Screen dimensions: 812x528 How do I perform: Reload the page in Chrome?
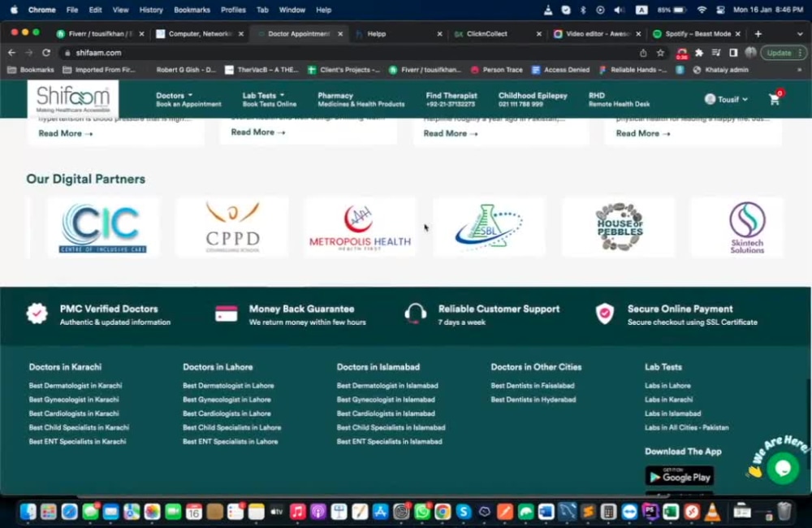[x=46, y=53]
